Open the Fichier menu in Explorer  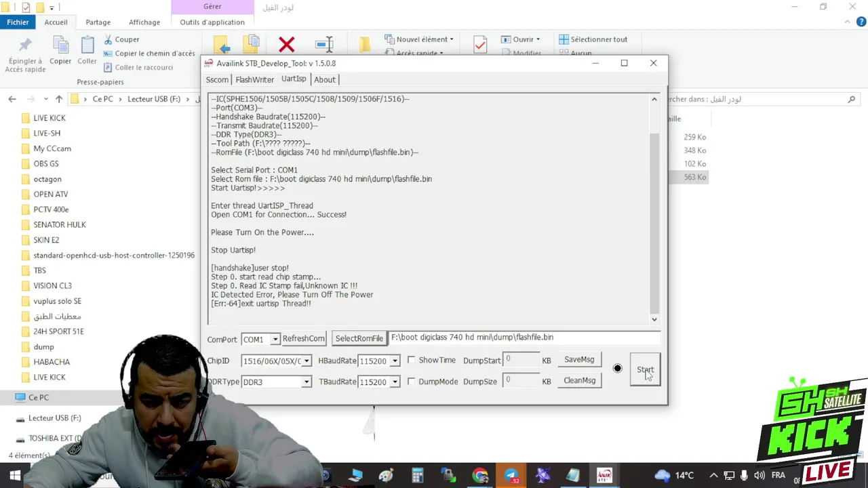18,22
